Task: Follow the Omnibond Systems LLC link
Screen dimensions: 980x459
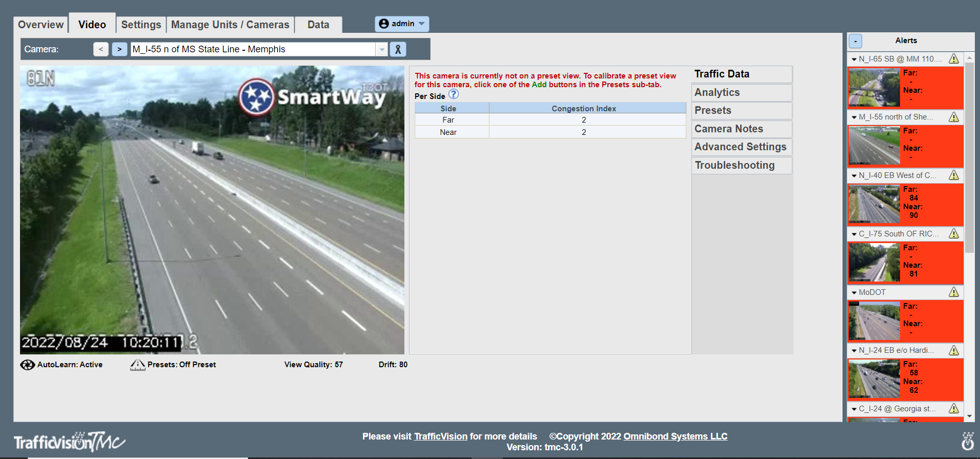Action: [675, 436]
